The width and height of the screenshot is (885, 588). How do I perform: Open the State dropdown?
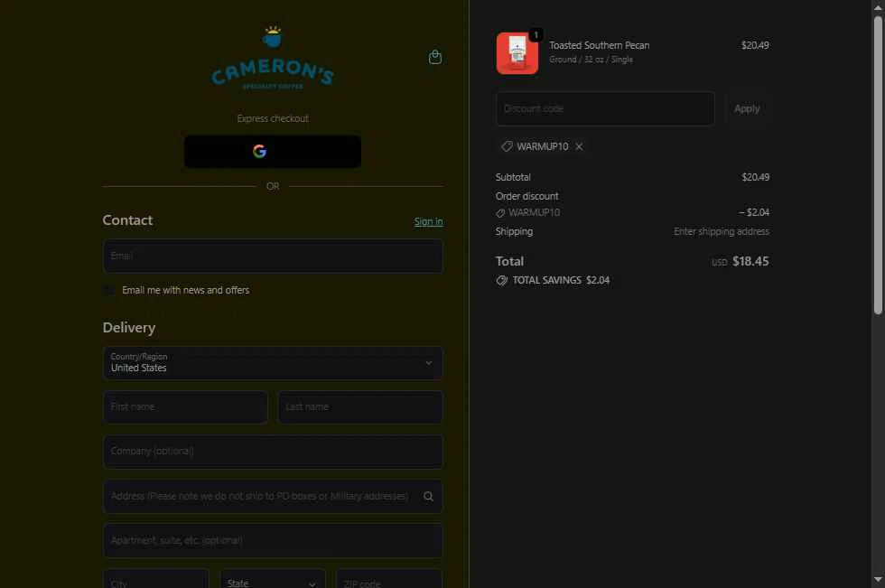tap(273, 580)
